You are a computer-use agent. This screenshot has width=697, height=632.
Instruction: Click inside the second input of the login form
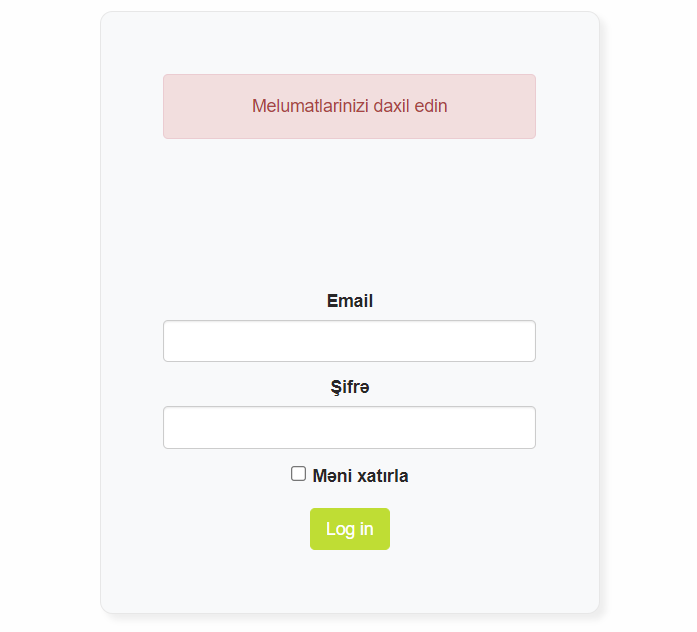click(349, 427)
